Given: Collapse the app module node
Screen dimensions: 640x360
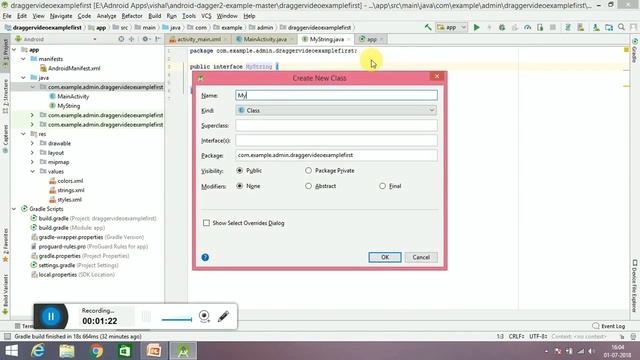Looking at the screenshot, I should pyautogui.click(x=14, y=49).
